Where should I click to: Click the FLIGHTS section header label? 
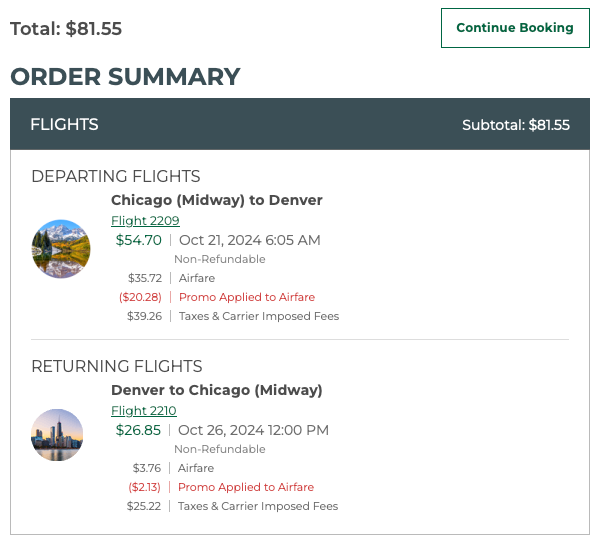64,125
